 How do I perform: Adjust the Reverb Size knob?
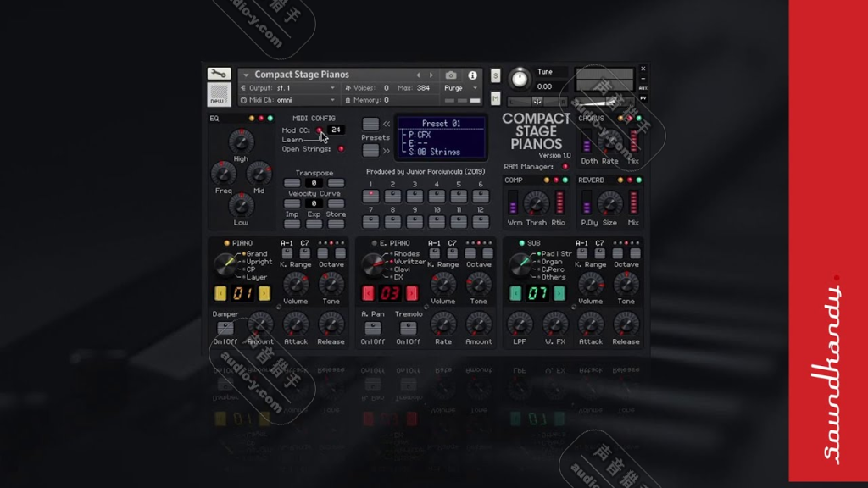611,204
